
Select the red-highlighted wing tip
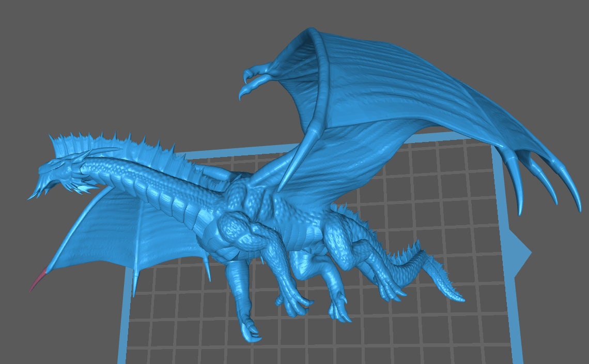39,280
